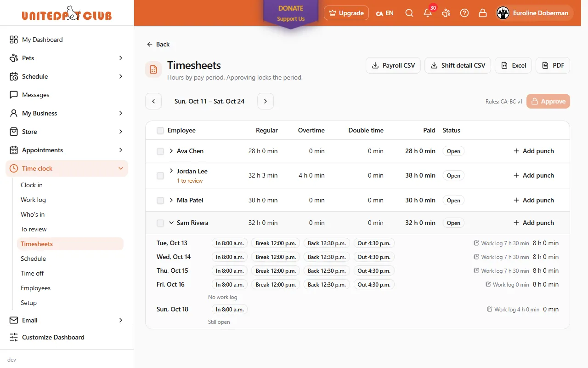Download the Payroll CSV
The height and width of the screenshot is (368, 588).
pos(393,65)
